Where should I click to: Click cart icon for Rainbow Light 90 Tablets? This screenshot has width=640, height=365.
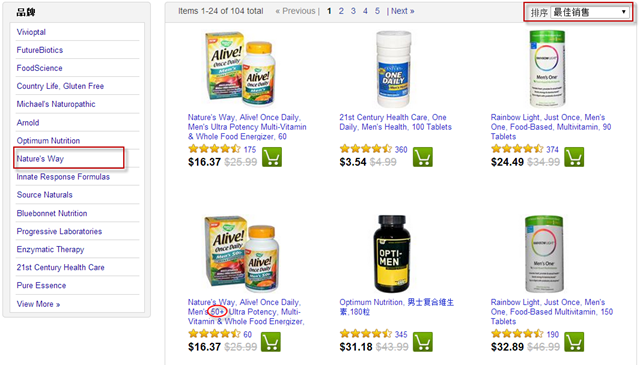pyautogui.click(x=574, y=158)
